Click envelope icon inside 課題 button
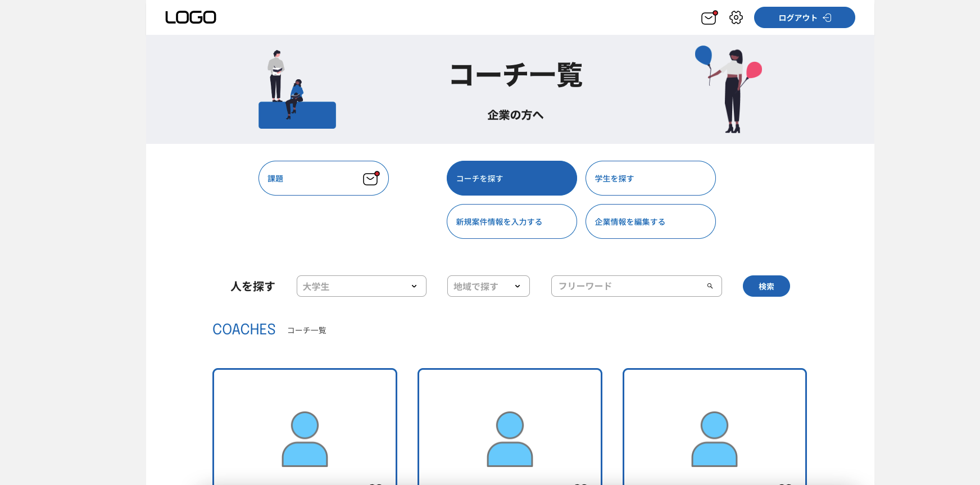Image resolution: width=980 pixels, height=485 pixels. tap(371, 178)
